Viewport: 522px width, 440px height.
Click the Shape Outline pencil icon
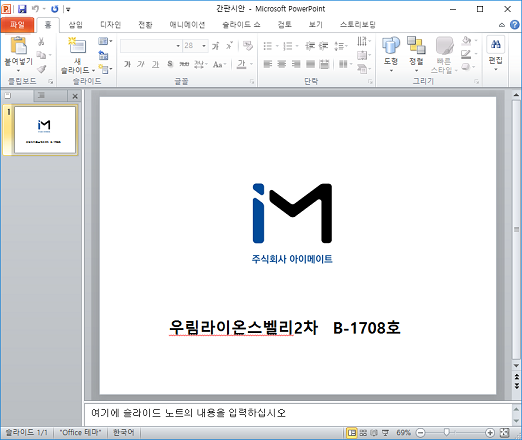coord(466,54)
